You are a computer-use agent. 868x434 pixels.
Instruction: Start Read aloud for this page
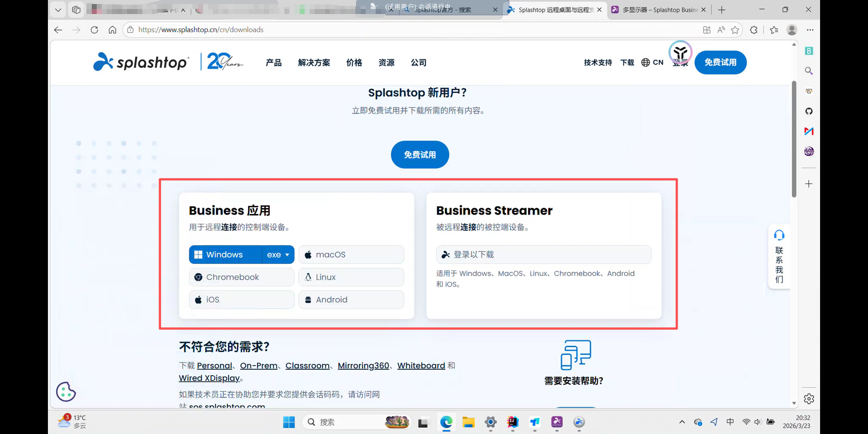click(x=721, y=30)
